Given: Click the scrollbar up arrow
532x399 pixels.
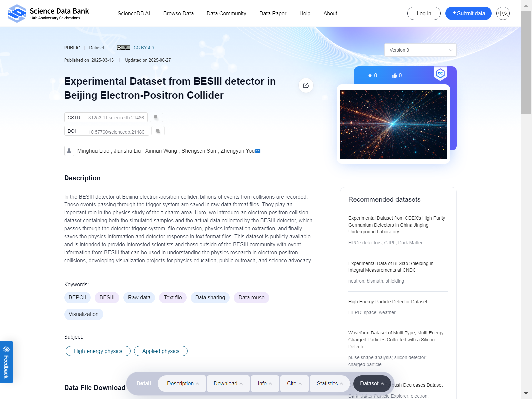Looking at the screenshot, I should tap(526, 6).
